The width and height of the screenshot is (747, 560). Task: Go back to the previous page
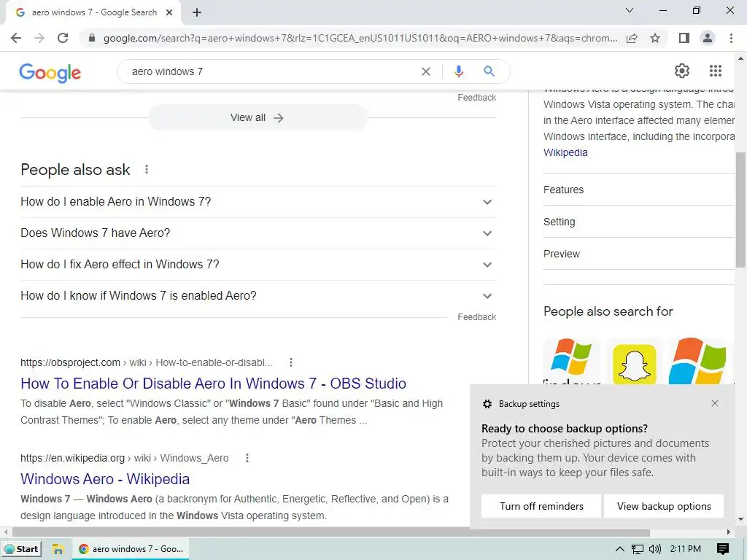16,38
